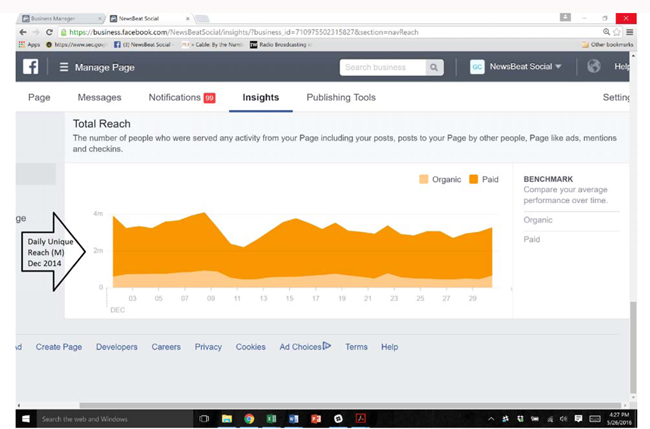
Task: Click the Developers footer link
Action: [116, 347]
